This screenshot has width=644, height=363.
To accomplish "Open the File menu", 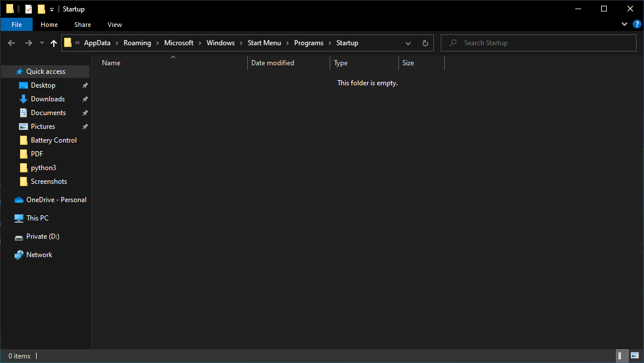I will point(17,25).
